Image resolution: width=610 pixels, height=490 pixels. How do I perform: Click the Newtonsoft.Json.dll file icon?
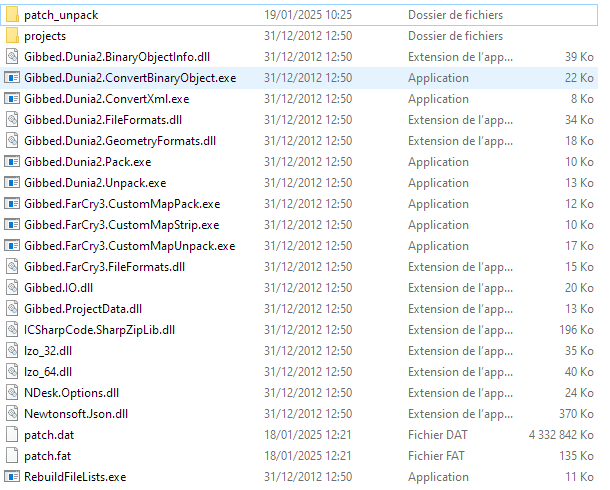click(12, 414)
